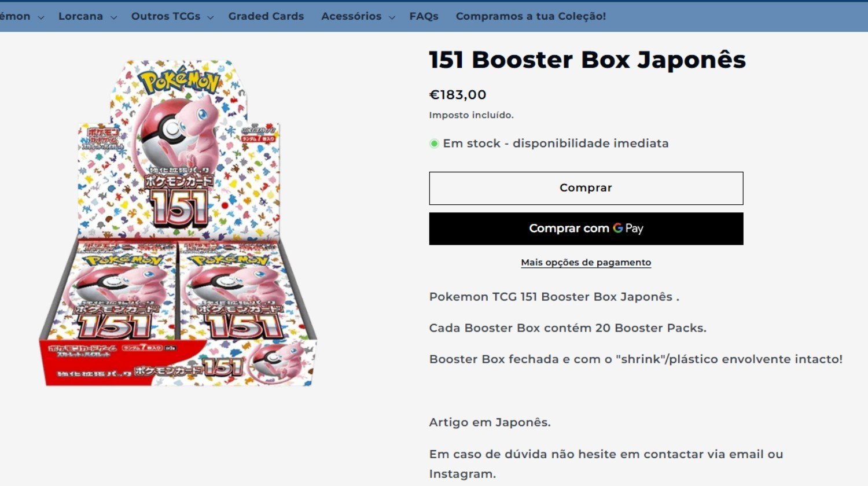Buy with the Google Pay button

tap(586, 229)
